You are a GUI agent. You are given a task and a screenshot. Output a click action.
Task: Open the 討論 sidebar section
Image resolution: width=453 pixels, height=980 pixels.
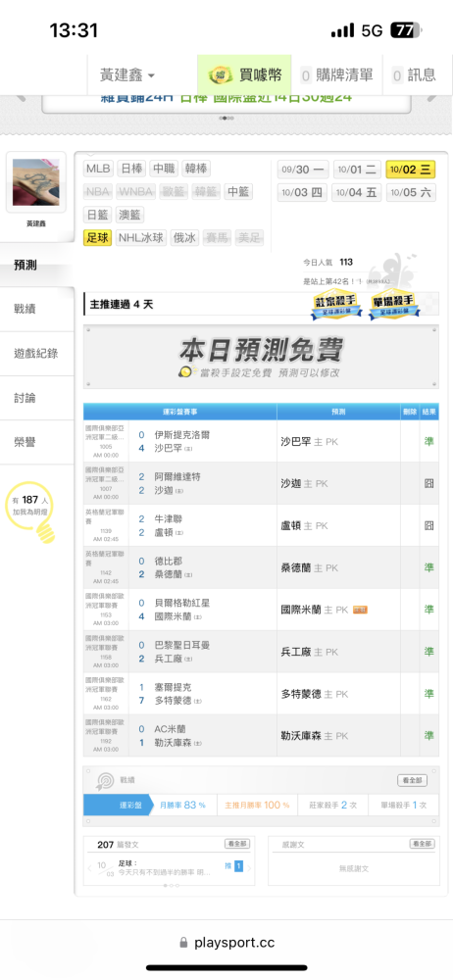coord(36,398)
